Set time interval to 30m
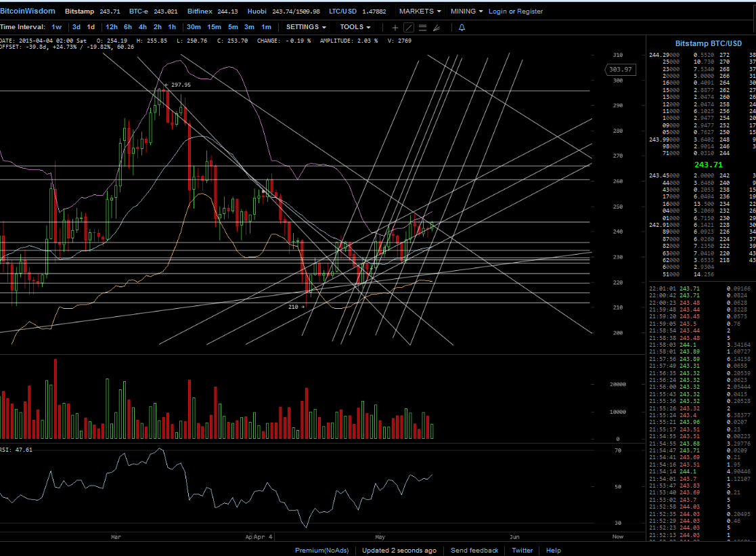 (x=194, y=27)
